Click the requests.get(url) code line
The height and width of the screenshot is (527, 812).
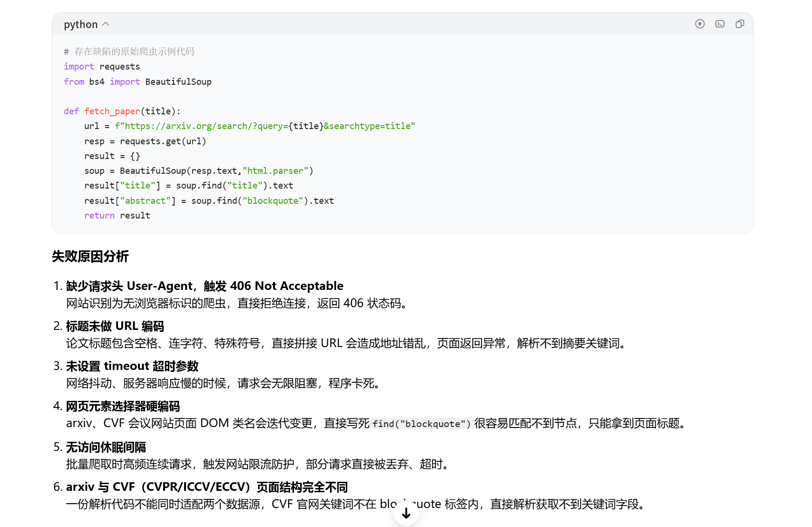[145, 141]
